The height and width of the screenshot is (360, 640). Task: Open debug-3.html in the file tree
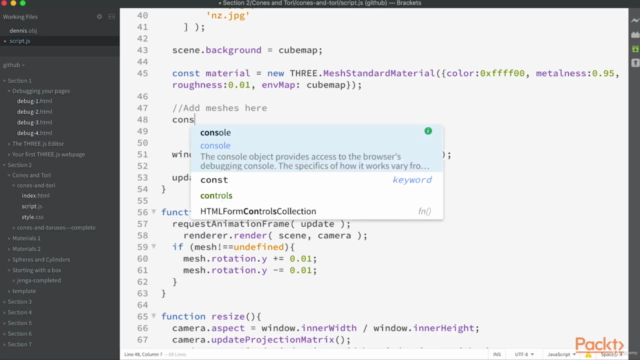[34, 122]
